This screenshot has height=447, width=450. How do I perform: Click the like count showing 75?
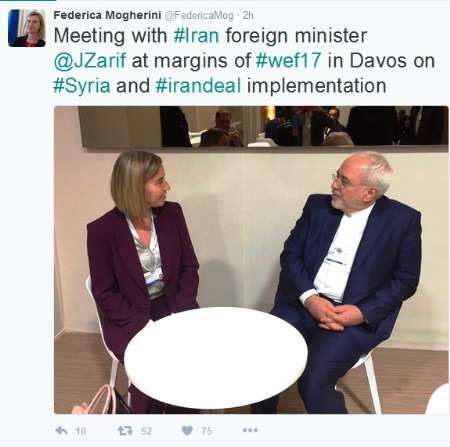(x=206, y=431)
